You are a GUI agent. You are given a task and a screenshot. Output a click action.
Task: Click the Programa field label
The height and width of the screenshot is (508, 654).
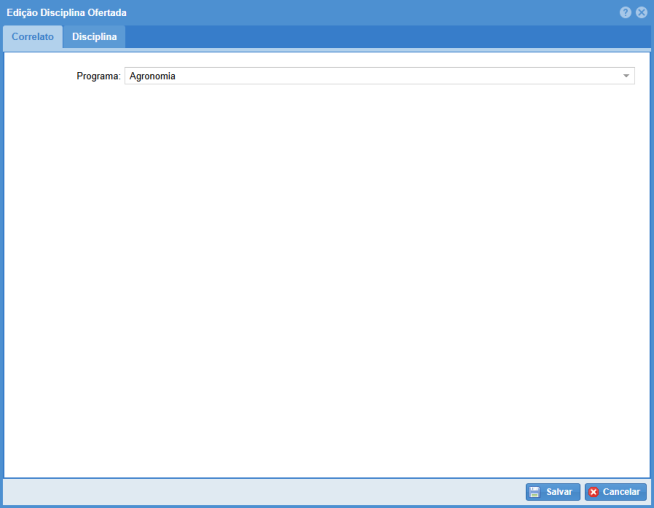pos(98,76)
